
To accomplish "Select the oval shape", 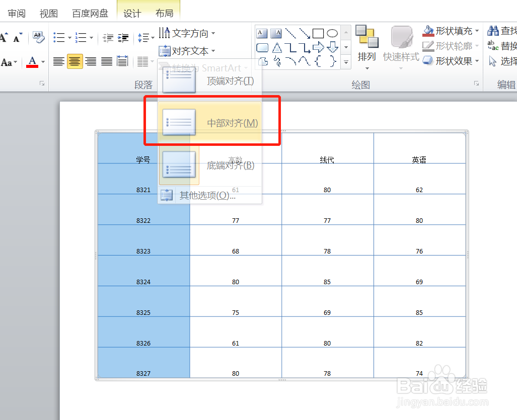I will tap(332, 33).
